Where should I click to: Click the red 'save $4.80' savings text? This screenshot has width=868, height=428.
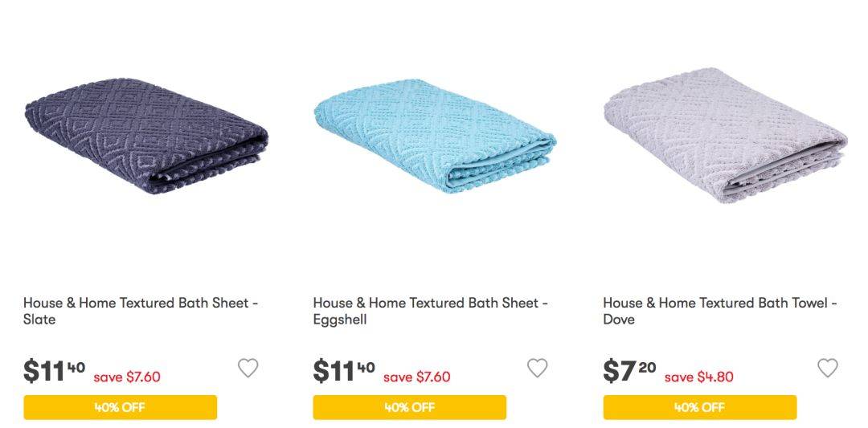pos(699,377)
